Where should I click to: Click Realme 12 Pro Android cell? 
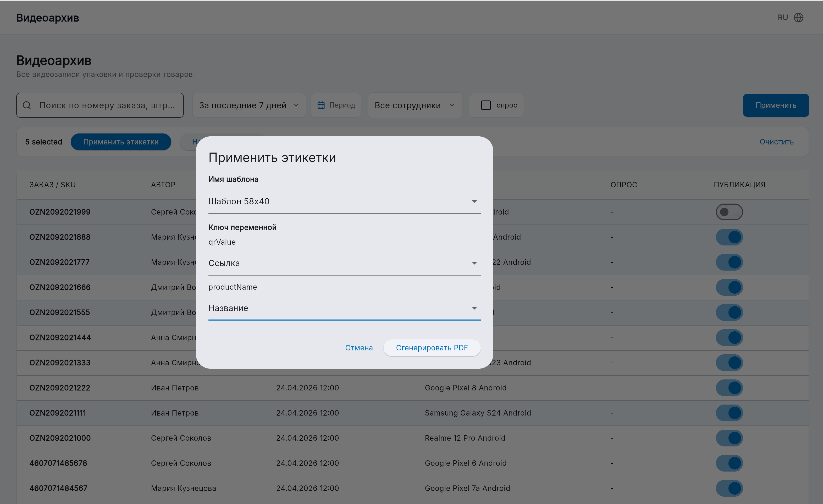click(x=465, y=438)
